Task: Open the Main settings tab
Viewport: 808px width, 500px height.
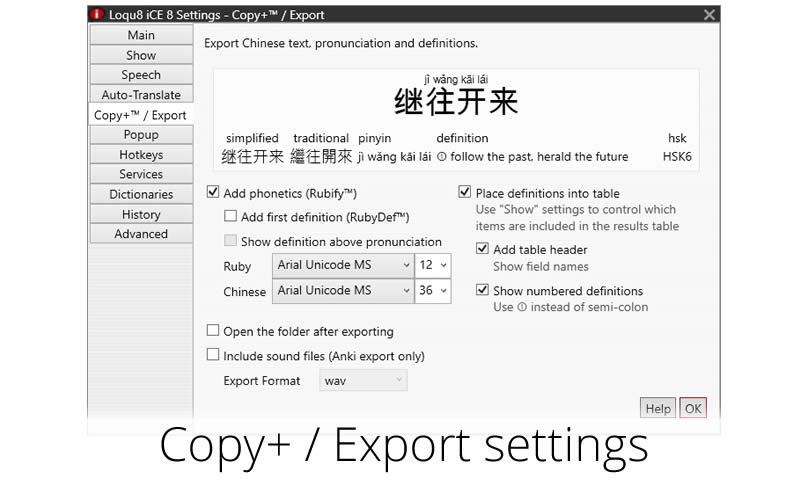Action: [x=141, y=35]
